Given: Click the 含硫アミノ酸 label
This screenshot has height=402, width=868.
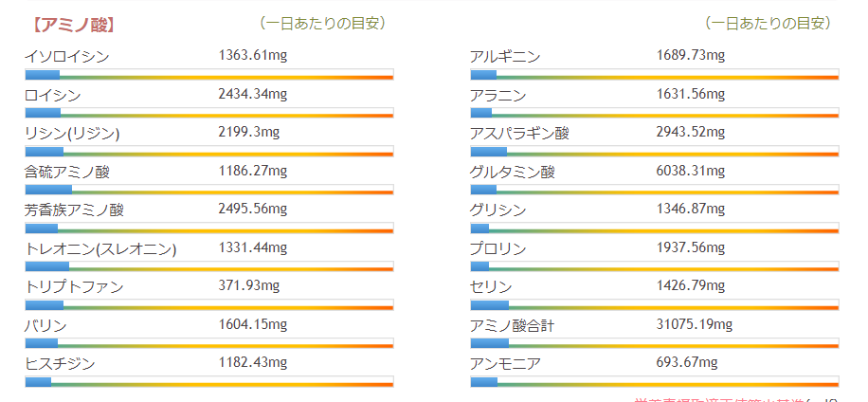Looking at the screenshot, I should point(67,172).
